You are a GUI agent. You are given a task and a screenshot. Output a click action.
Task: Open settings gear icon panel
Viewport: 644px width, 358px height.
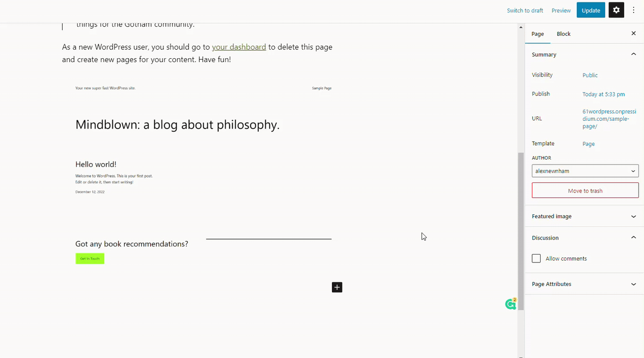[616, 10]
